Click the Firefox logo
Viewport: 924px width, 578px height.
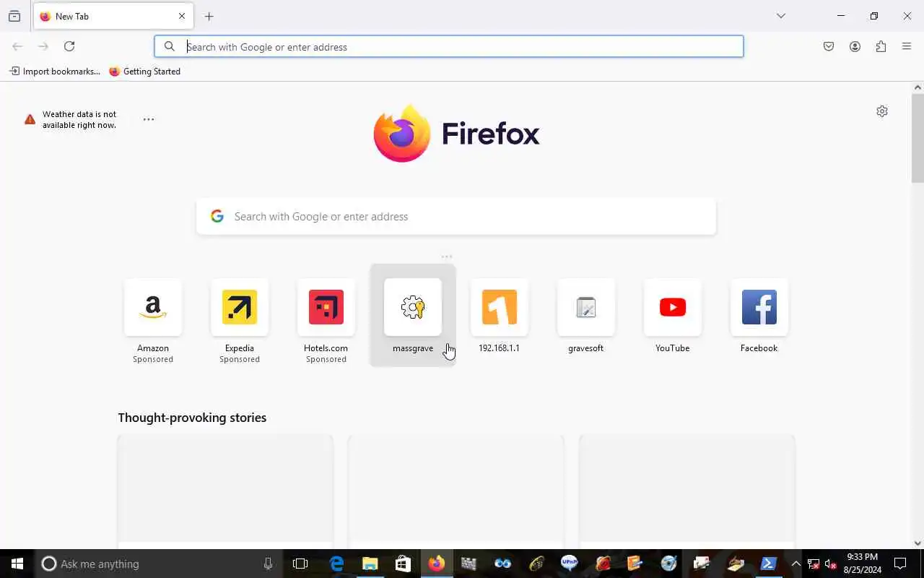(x=456, y=134)
